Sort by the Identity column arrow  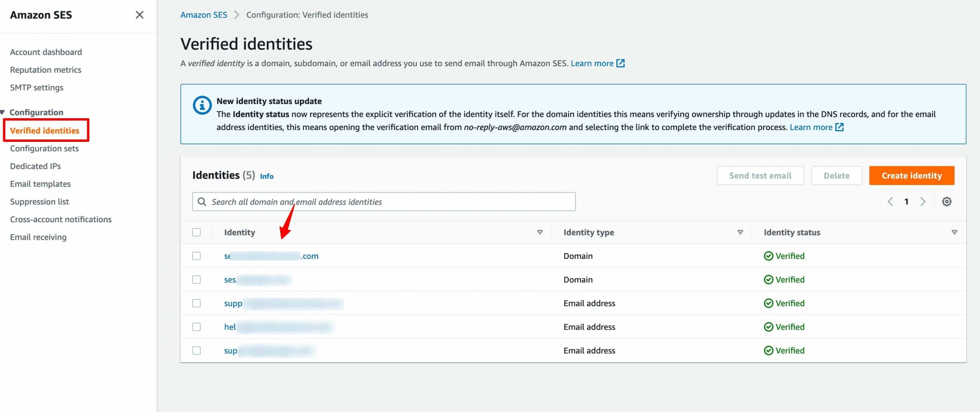pos(540,232)
